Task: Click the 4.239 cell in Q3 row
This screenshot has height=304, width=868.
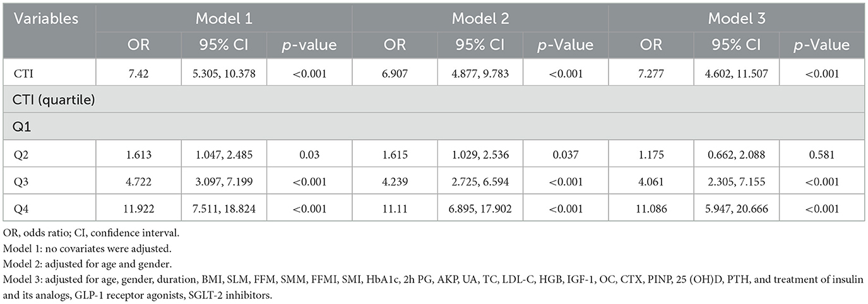Action: pos(394,180)
